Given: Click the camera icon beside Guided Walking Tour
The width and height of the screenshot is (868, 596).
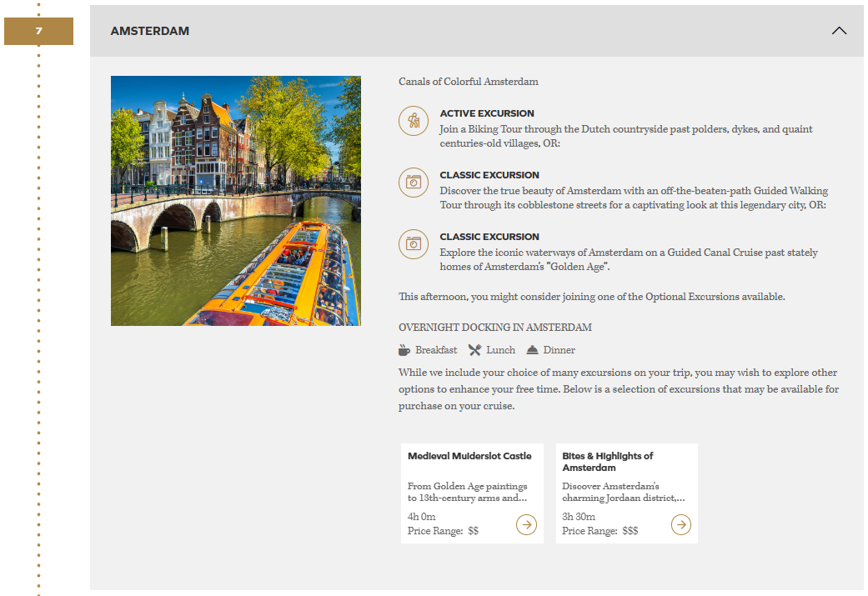Looking at the screenshot, I should [414, 183].
